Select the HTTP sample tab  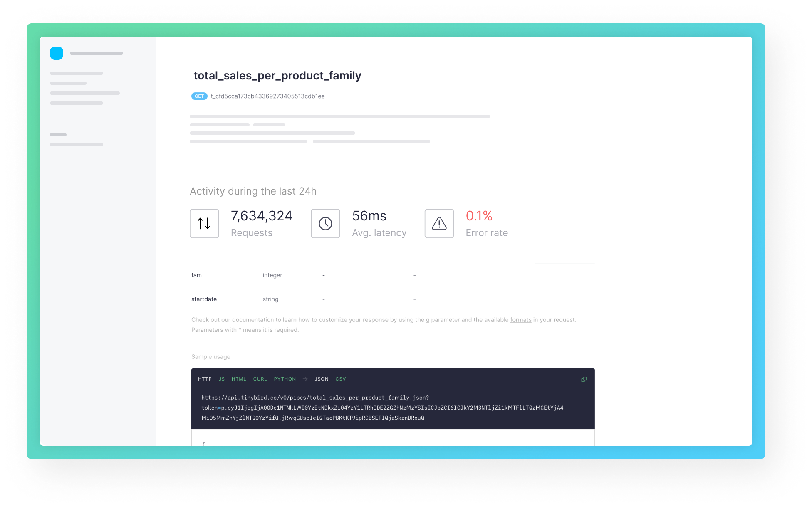click(205, 379)
